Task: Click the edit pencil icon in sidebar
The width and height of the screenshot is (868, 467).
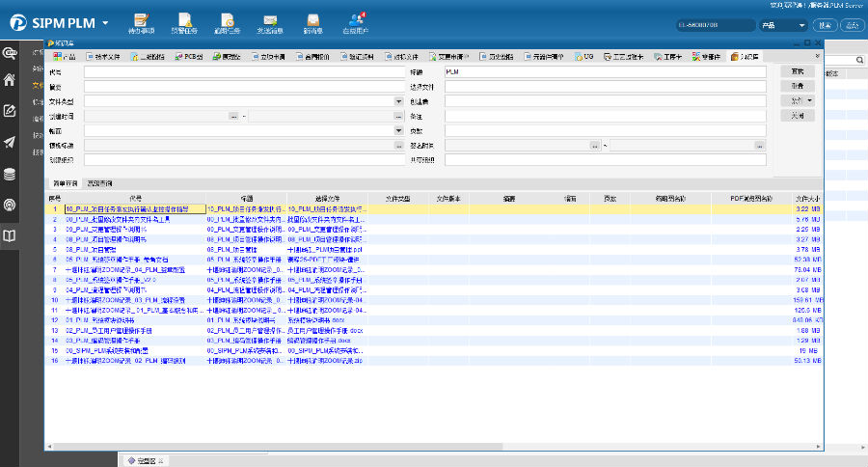Action: pyautogui.click(x=10, y=111)
